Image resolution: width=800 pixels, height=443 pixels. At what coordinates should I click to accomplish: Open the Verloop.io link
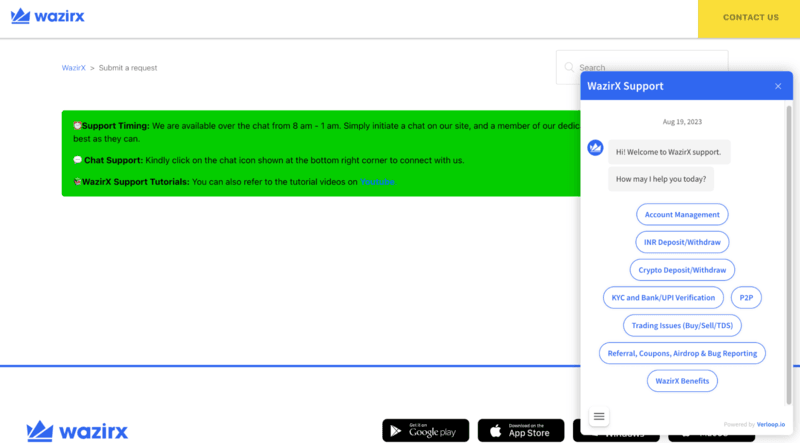pos(770,425)
